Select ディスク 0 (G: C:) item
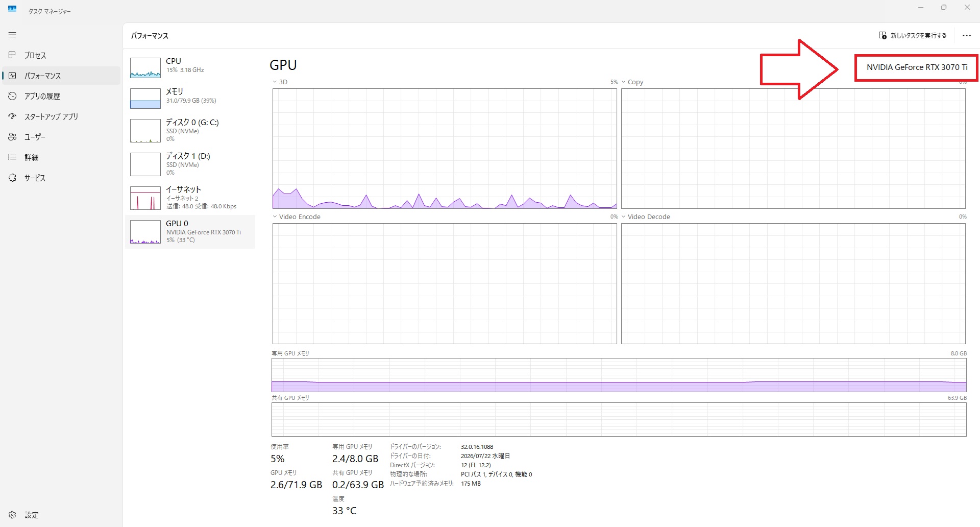Screen dimensions: 980x527 190,130
